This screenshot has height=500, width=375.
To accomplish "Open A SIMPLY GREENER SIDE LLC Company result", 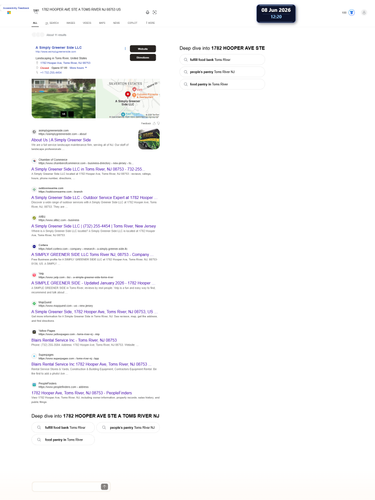I will (x=92, y=254).
